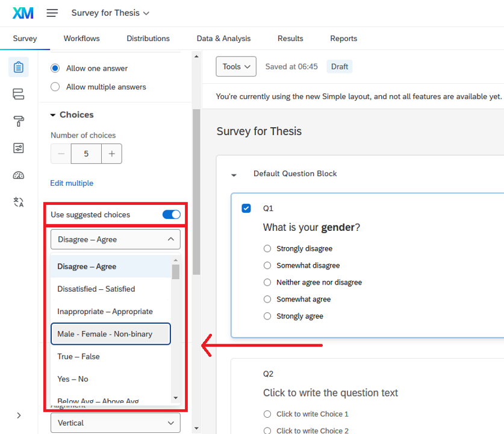Click the XM logo icon
504x434 pixels.
pos(23,13)
